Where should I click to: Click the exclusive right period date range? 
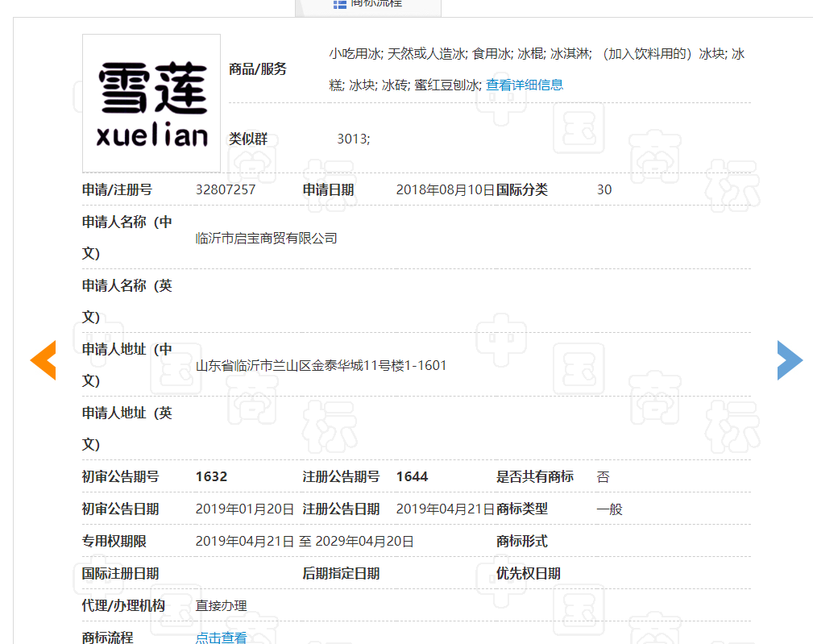[305, 542]
